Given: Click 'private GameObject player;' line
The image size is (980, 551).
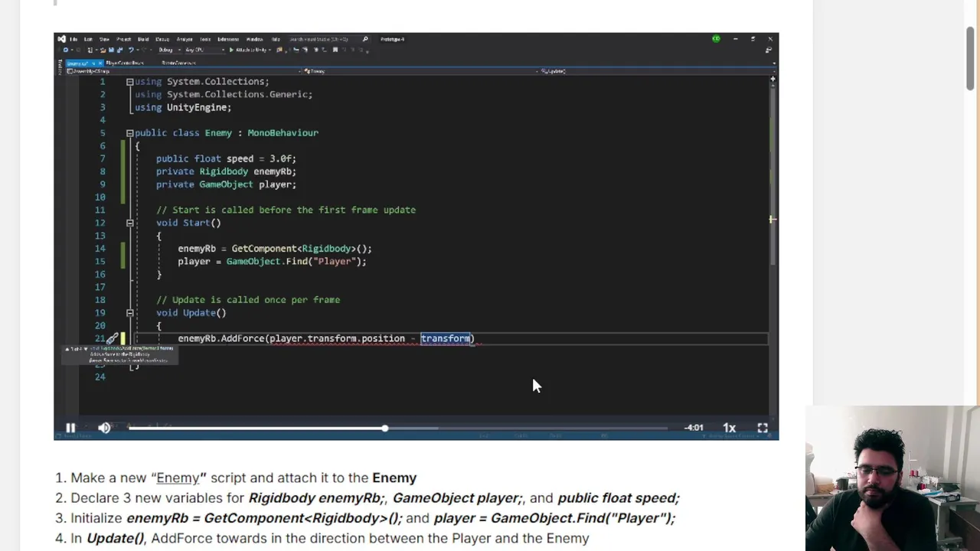Looking at the screenshot, I should (x=226, y=184).
